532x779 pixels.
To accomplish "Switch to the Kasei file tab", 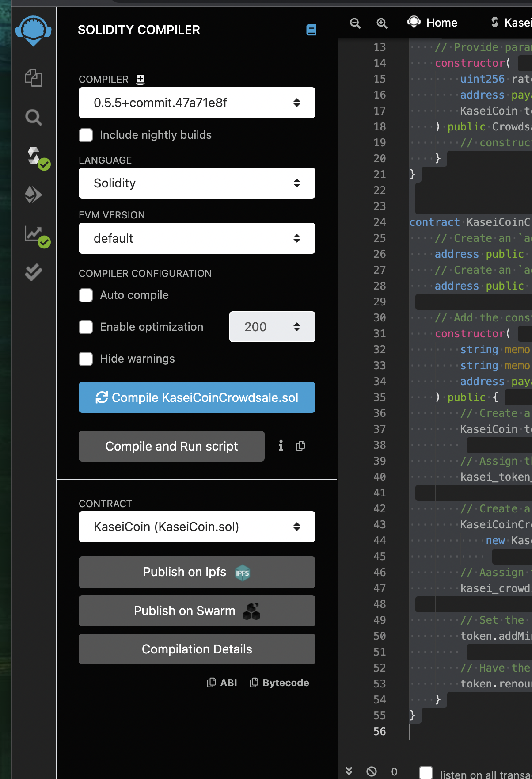I will pyautogui.click(x=511, y=23).
